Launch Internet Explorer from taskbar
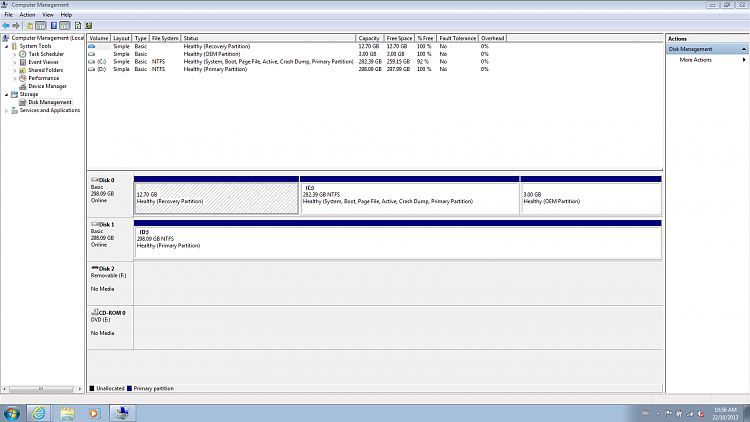 [39, 413]
